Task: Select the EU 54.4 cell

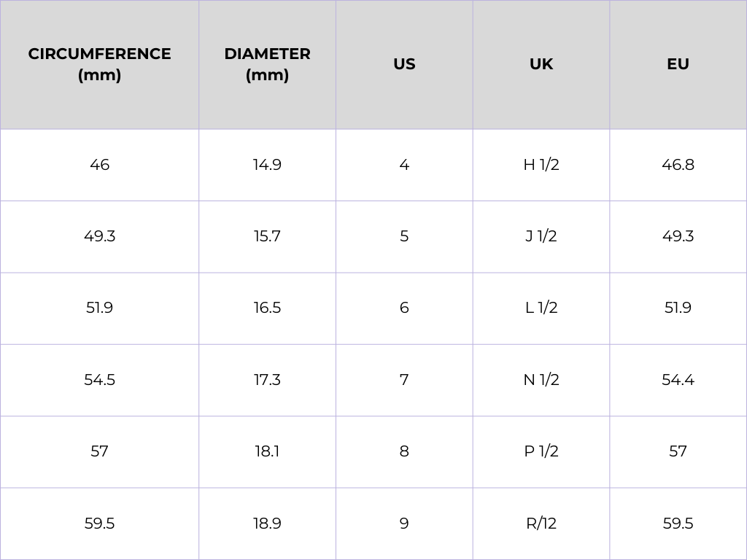Action: point(678,380)
